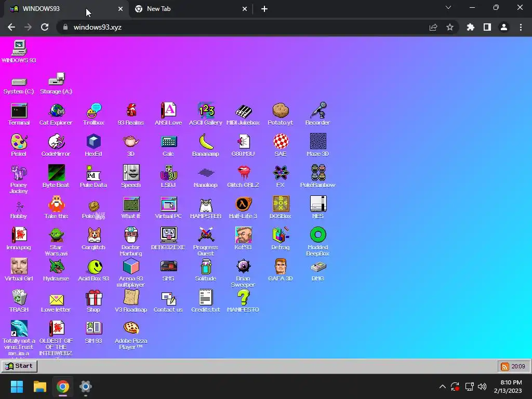Open Byte Beat icon
Image resolution: width=532 pixels, height=399 pixels.
(x=56, y=177)
